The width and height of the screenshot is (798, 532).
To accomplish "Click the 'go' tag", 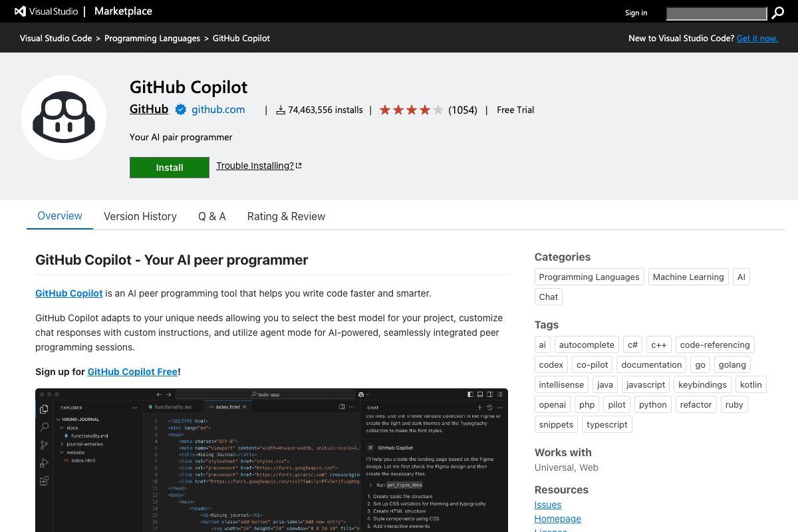I will [x=700, y=364].
